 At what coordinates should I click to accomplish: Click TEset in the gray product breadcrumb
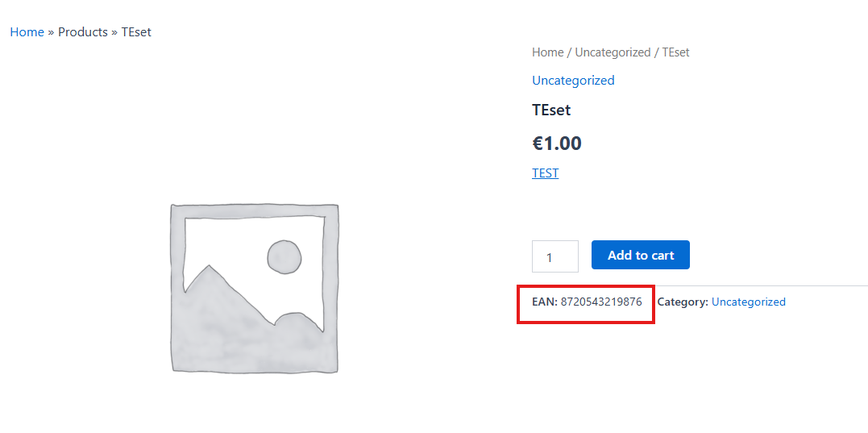pos(675,52)
